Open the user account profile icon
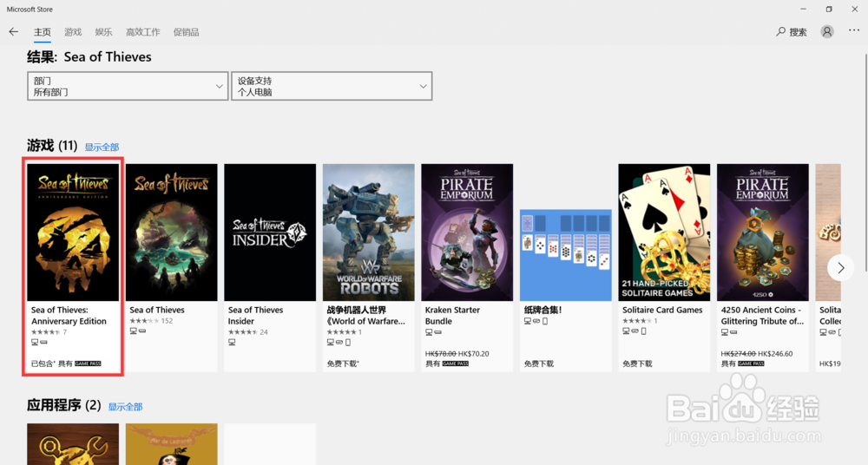The height and width of the screenshot is (465, 868). pos(827,31)
